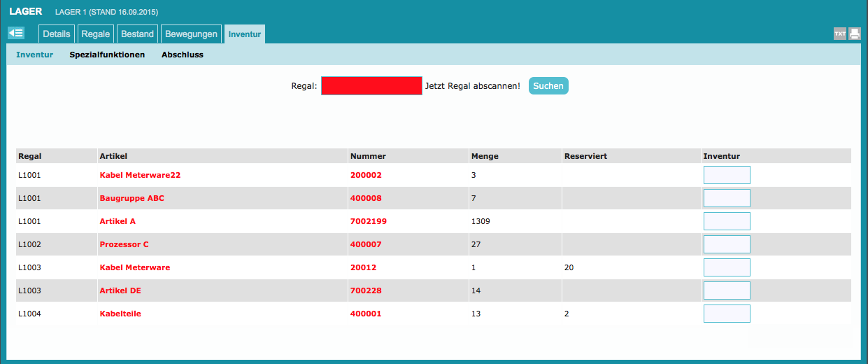Open the Kabel Meterware22 article link
868x364 pixels.
[140, 175]
